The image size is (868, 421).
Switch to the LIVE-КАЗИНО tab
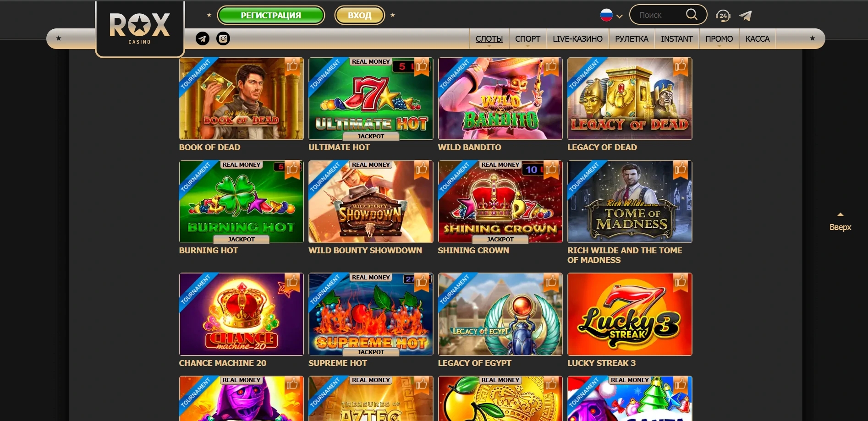click(577, 39)
